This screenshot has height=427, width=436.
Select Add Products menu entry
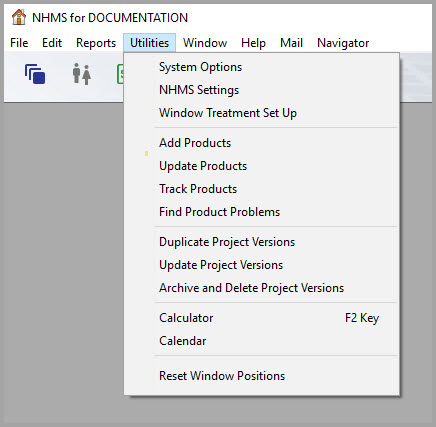point(262,143)
